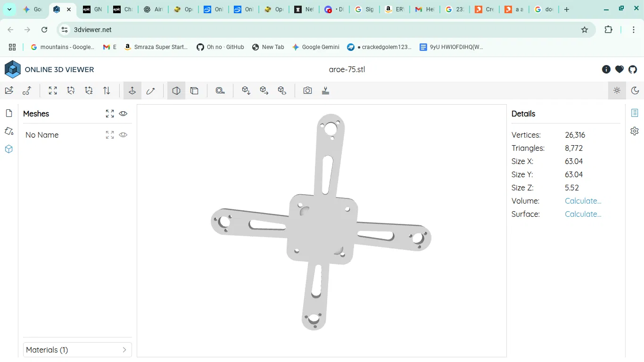Open a new browser tab
Viewport: 644px width, 362px height.
[567, 9]
